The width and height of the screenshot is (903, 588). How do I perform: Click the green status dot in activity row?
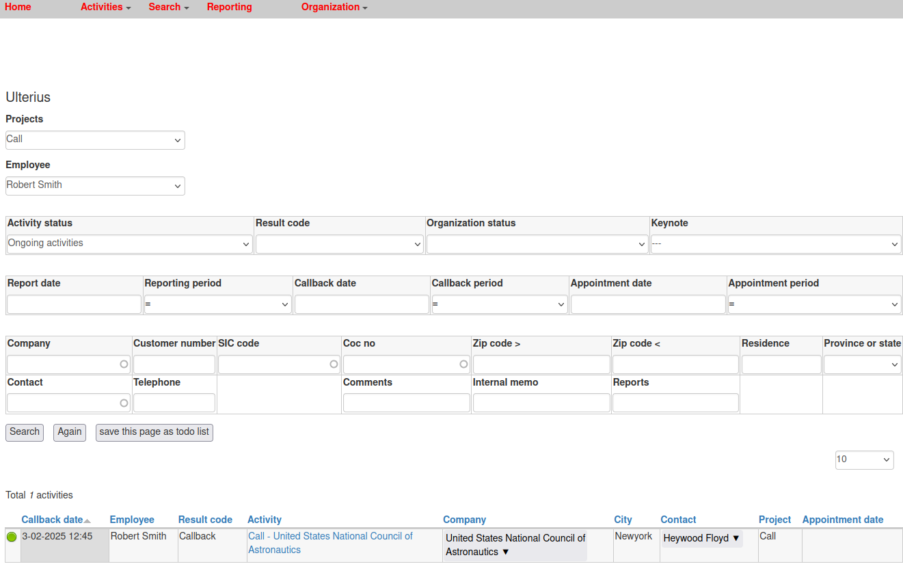pos(12,537)
